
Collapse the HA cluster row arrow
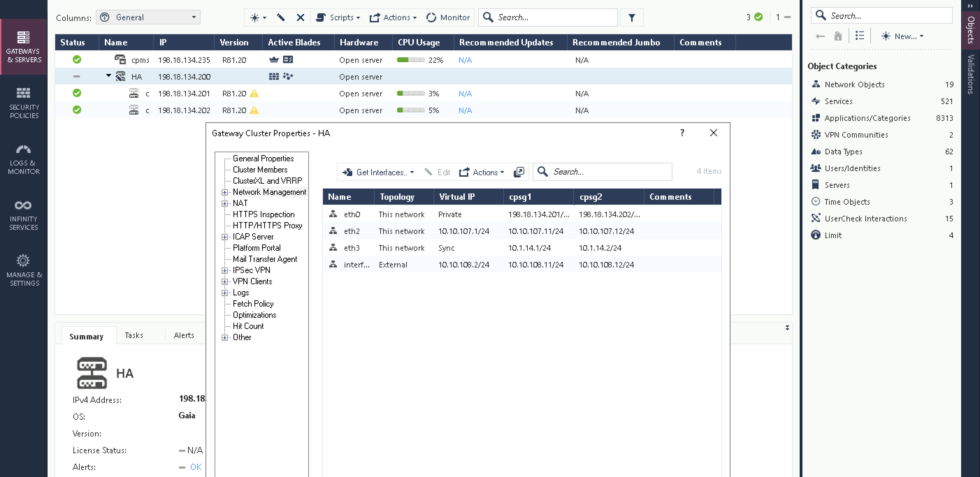[109, 76]
